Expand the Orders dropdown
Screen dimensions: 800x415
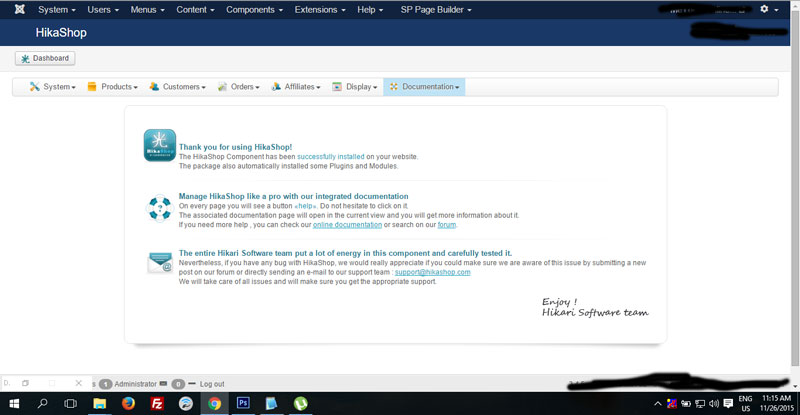pyautogui.click(x=238, y=87)
